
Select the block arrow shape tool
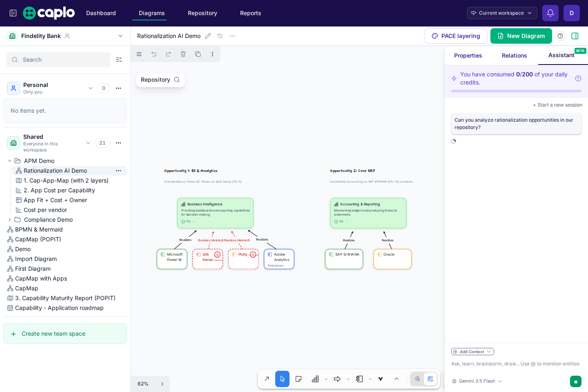pyautogui.click(x=337, y=379)
